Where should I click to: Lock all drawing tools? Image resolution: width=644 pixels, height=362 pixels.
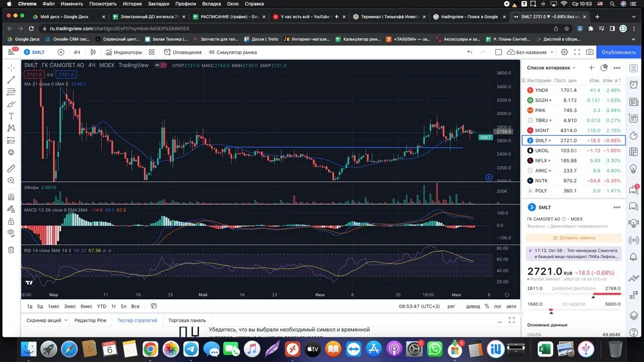pos(11,221)
